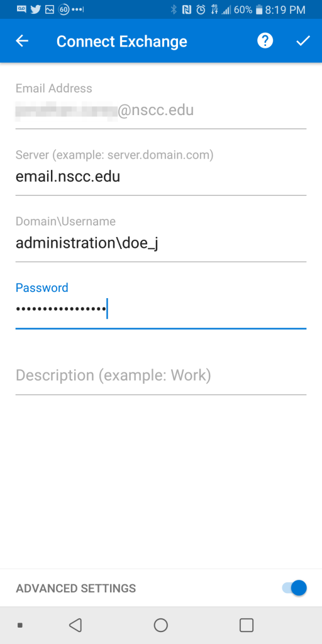Image resolution: width=322 pixels, height=644 pixels.
Task: Tap the battery indicator icon
Action: coord(258,9)
